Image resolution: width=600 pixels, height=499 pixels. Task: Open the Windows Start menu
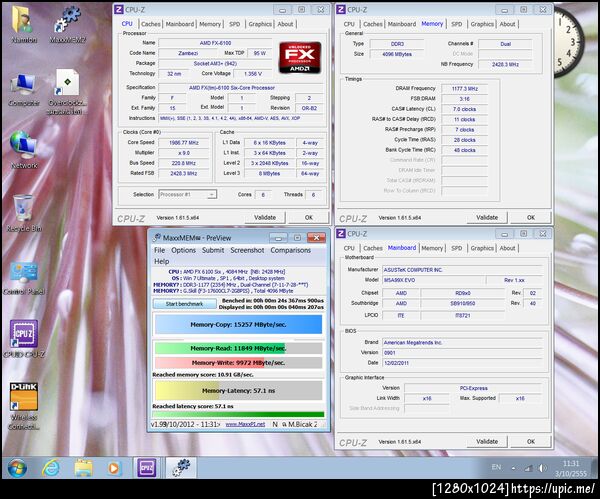[17, 468]
